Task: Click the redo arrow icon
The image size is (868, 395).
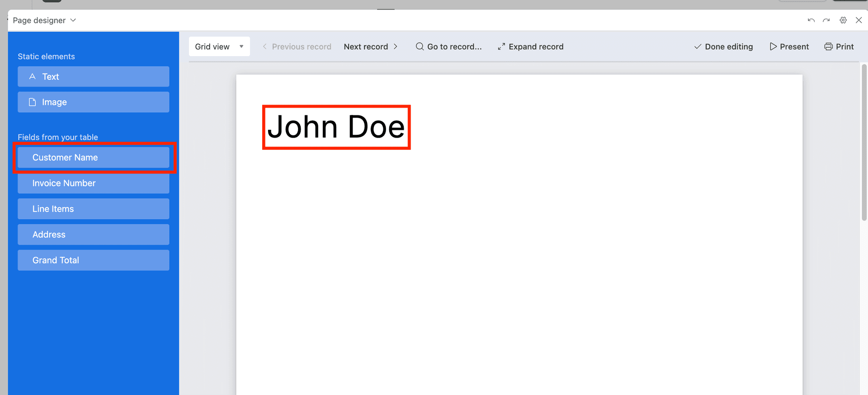Action: click(x=826, y=20)
